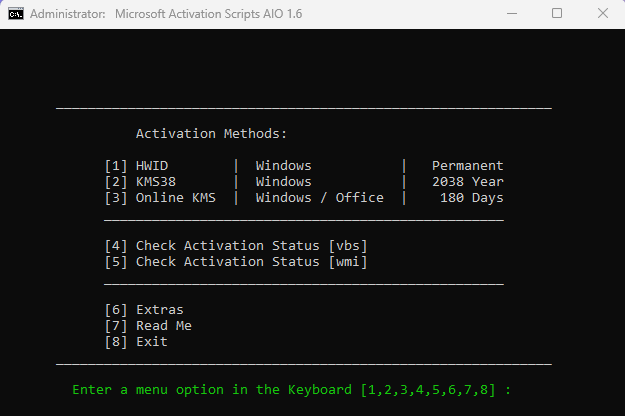Click 'Windows' in the KMS38 row
Screen dimensions: 625x416
(x=283, y=182)
